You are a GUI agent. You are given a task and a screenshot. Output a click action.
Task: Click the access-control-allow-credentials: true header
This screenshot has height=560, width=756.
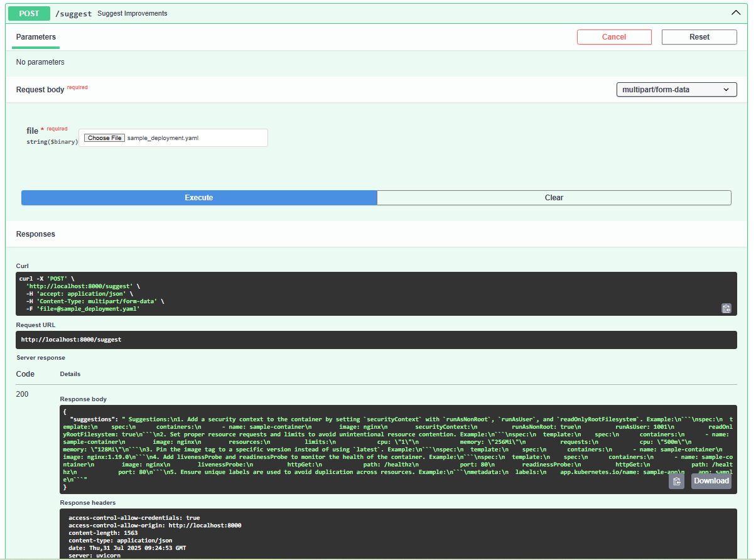134,518
